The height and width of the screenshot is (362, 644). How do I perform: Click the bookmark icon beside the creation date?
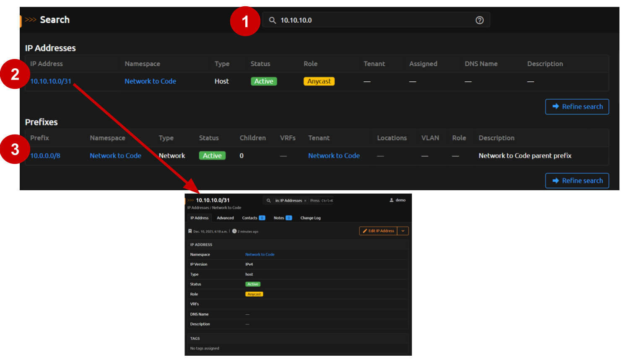pos(190,231)
